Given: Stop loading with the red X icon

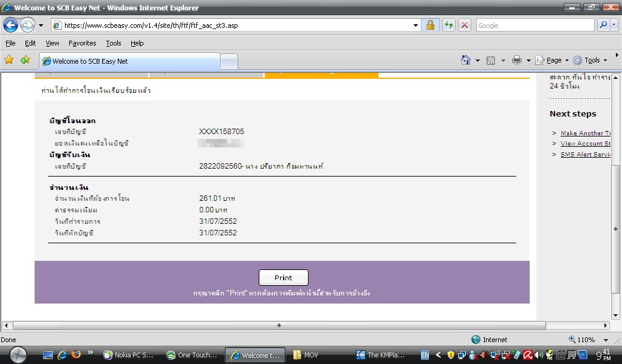Looking at the screenshot, I should click(465, 25).
